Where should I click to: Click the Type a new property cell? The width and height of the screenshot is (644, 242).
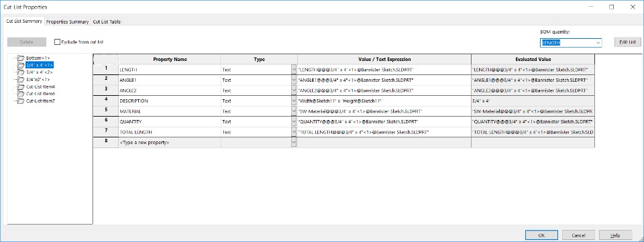click(170, 142)
